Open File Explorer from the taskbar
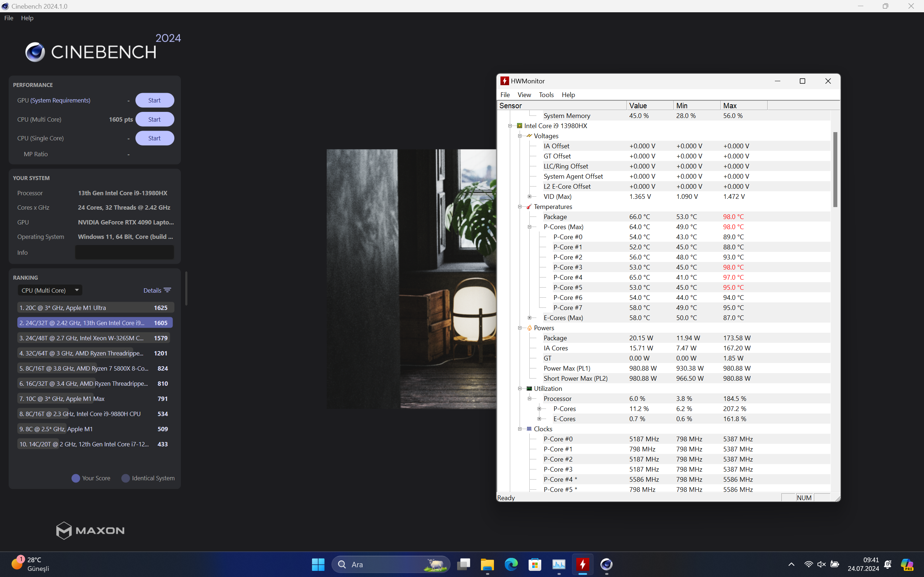The height and width of the screenshot is (577, 924). [487, 564]
